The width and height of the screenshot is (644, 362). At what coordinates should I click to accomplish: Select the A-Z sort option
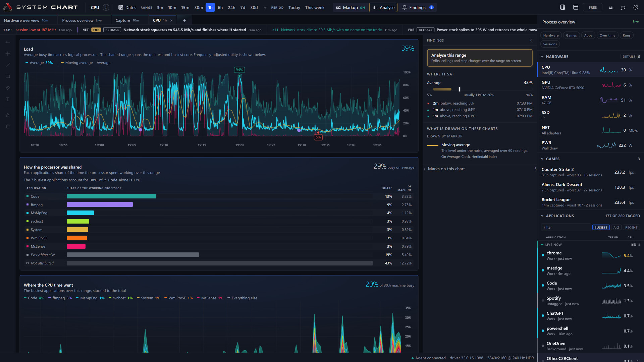[616, 227]
